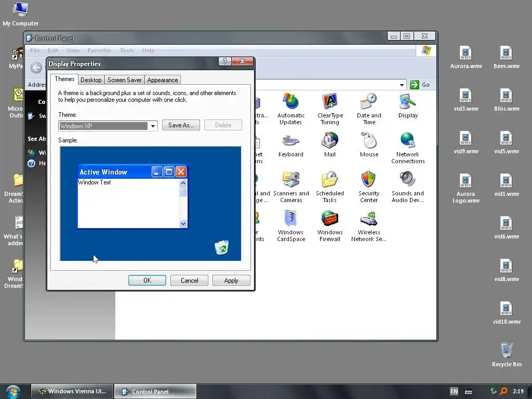Viewport: 532px width, 399px height.
Task: Switch to the Screen Saver tab
Action: (x=124, y=80)
